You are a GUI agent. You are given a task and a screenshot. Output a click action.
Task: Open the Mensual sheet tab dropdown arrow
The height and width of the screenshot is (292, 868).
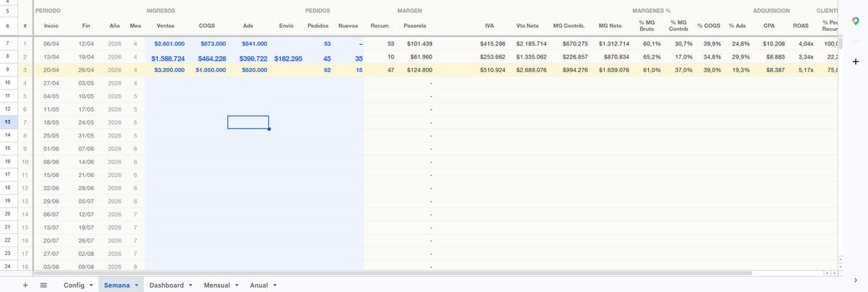[x=237, y=285]
